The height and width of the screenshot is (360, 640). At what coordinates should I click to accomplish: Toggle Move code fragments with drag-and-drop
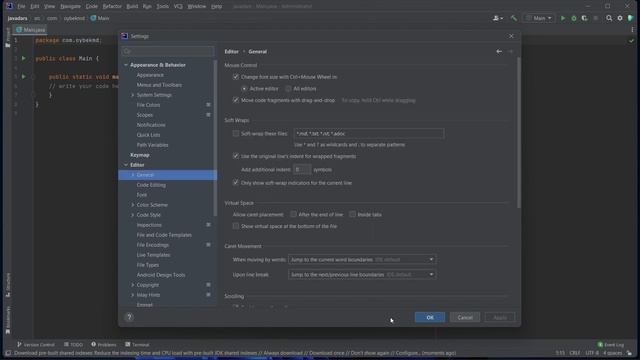236,100
